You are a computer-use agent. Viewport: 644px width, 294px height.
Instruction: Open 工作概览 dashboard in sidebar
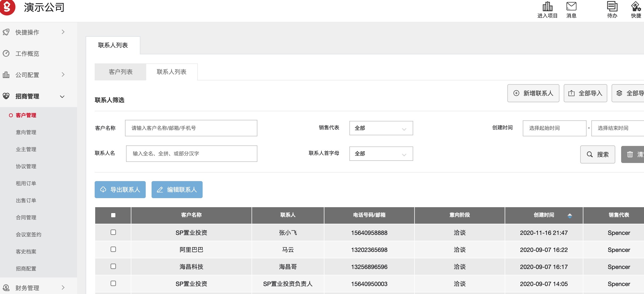[27, 54]
